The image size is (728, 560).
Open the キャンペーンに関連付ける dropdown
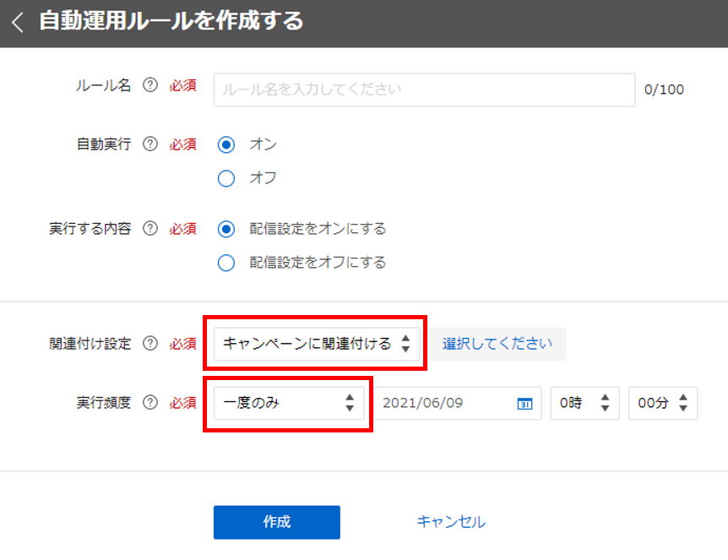point(316,343)
